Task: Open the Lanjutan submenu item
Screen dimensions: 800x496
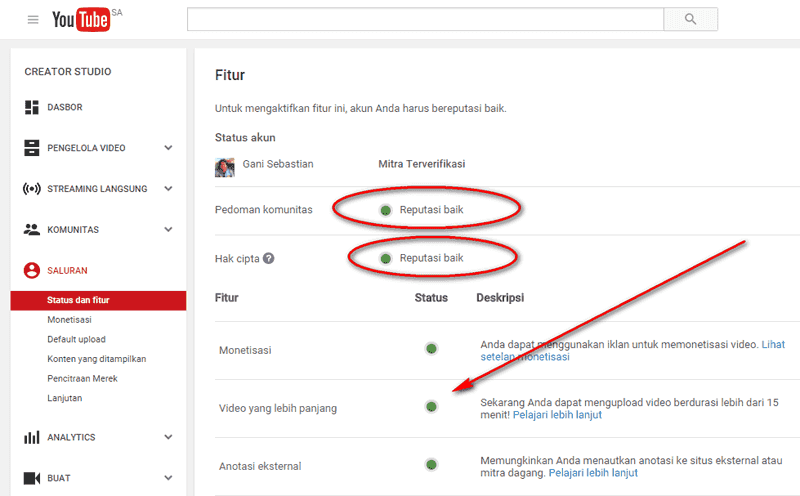Action: point(65,398)
